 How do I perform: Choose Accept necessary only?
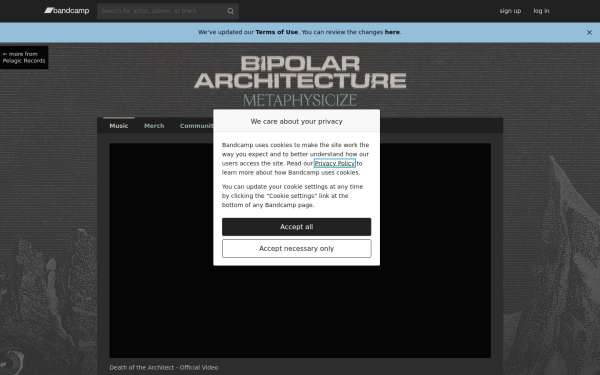pyautogui.click(x=296, y=249)
